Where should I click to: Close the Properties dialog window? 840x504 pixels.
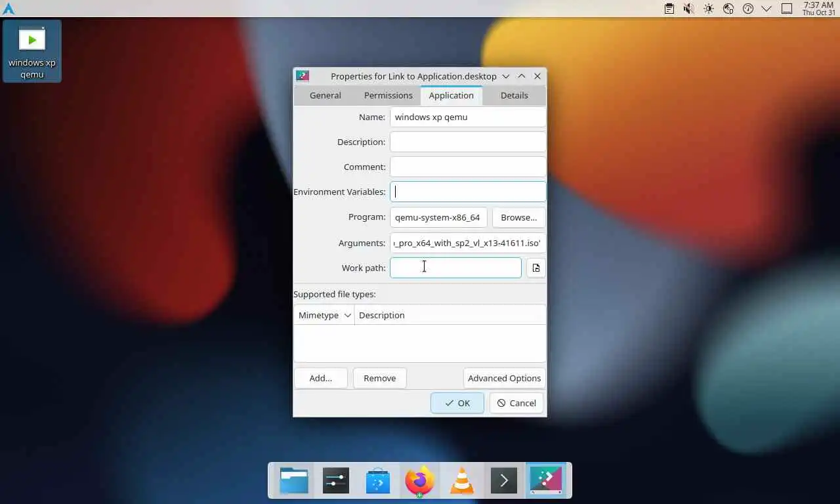coord(537,76)
